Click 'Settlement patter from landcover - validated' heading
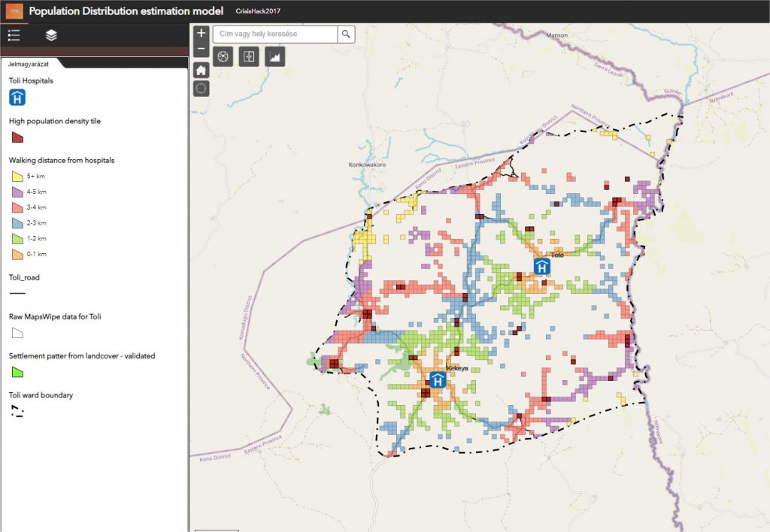This screenshot has width=770, height=532. coord(82,356)
